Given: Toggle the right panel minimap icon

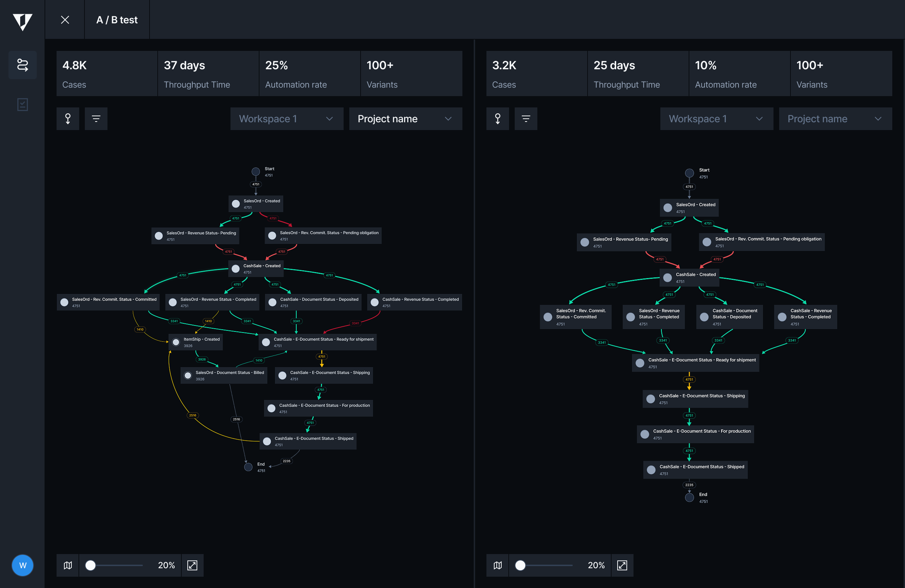Looking at the screenshot, I should pos(497,565).
